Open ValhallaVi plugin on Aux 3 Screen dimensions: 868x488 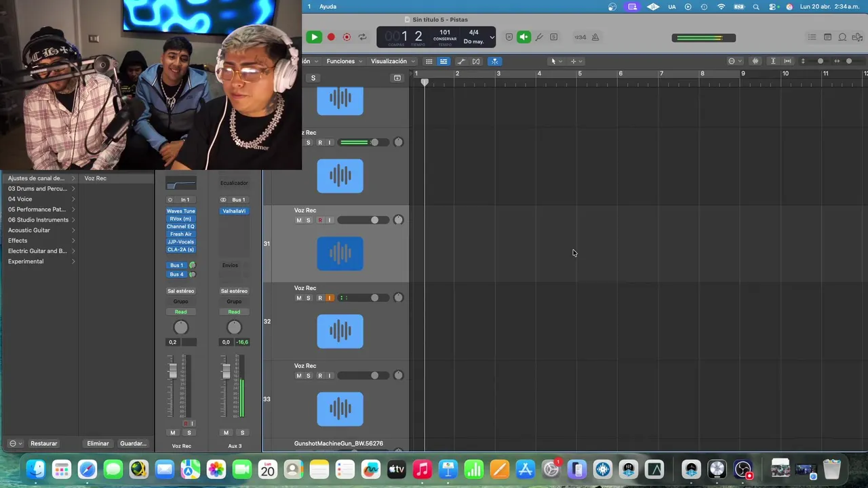pos(234,211)
